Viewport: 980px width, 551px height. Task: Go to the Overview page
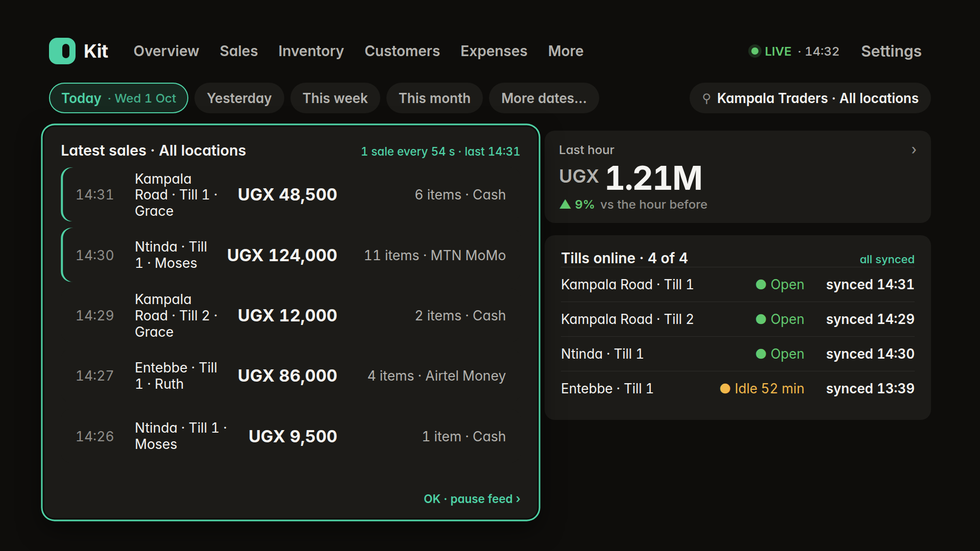166,51
